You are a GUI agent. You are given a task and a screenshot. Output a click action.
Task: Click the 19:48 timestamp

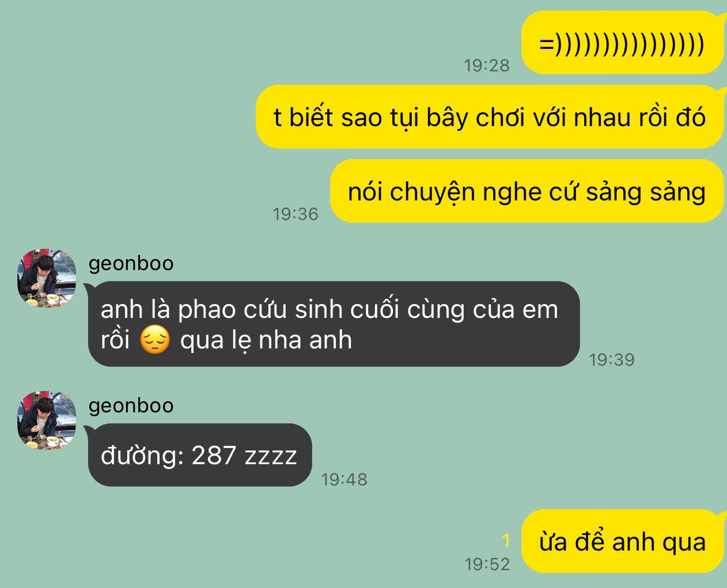tap(344, 479)
